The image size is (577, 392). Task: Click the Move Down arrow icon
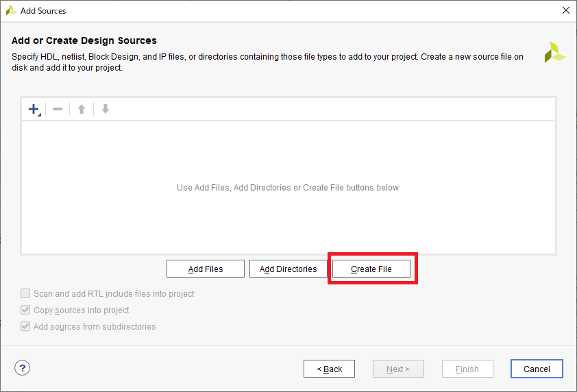tap(105, 109)
